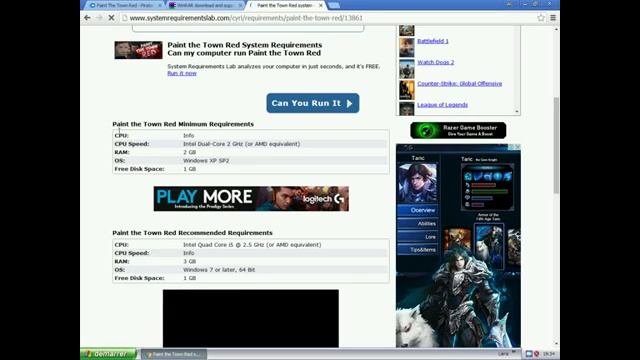Click the game list scroll-down arrow

click(517, 111)
